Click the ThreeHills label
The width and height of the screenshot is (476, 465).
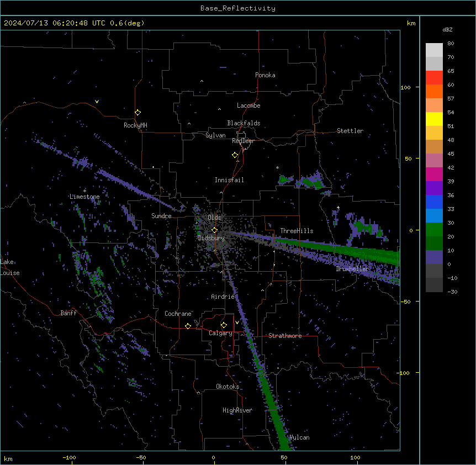(297, 231)
